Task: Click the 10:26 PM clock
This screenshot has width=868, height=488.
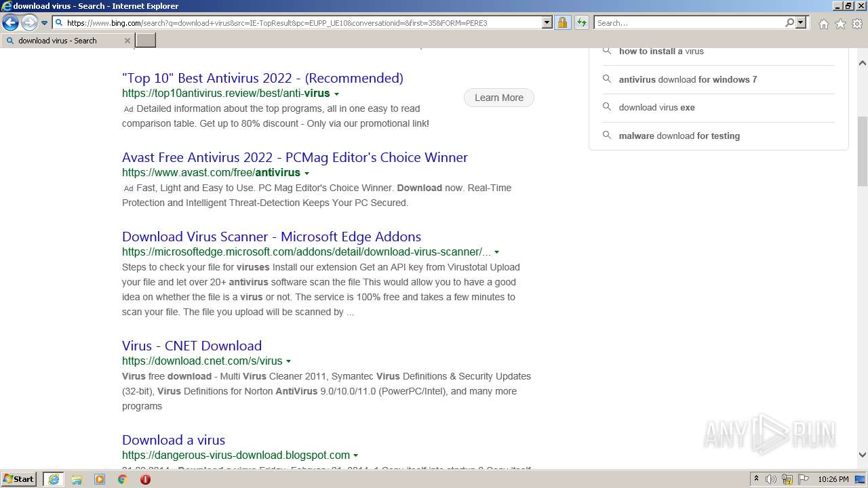Action: point(833,479)
